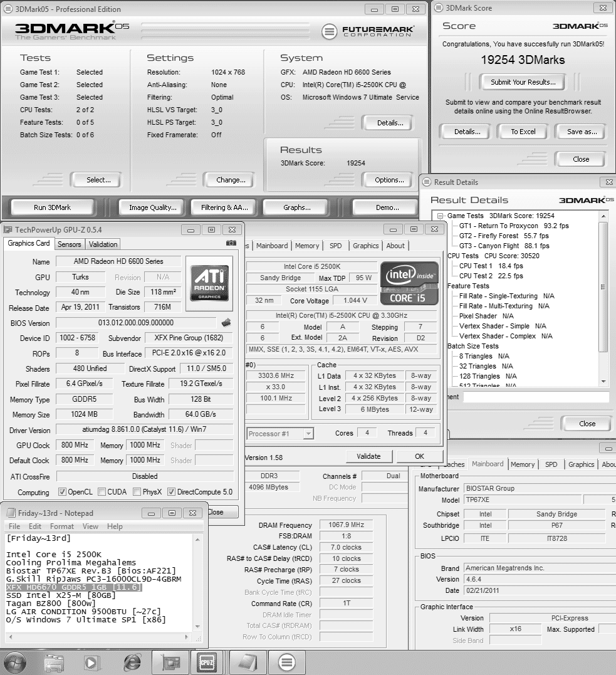
Task: Click the GPU-Z title bar app icon
Action: tap(8, 229)
